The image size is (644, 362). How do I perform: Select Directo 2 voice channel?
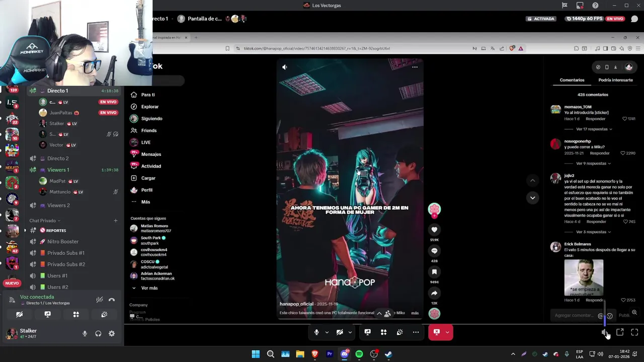pyautogui.click(x=74, y=158)
